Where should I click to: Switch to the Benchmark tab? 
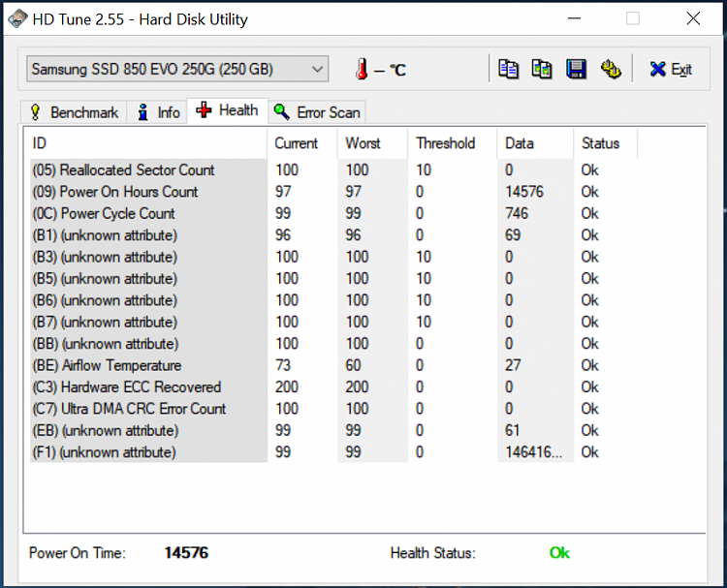(x=75, y=112)
